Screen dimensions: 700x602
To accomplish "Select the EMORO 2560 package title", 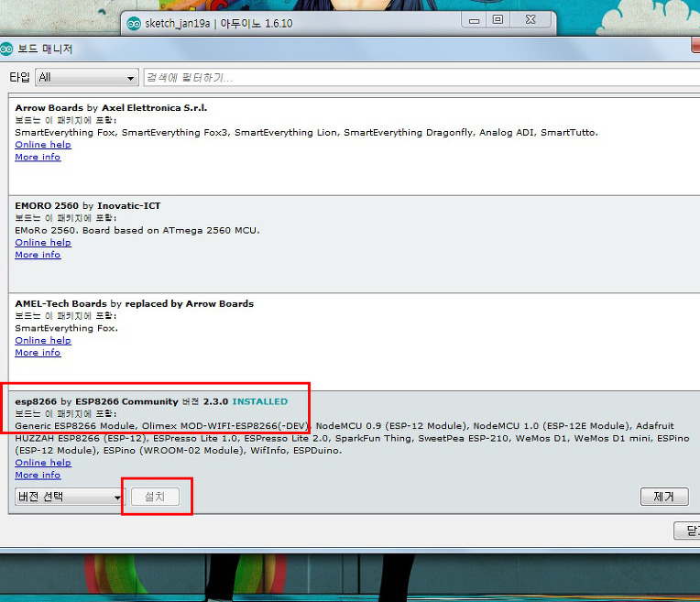I will [88, 206].
